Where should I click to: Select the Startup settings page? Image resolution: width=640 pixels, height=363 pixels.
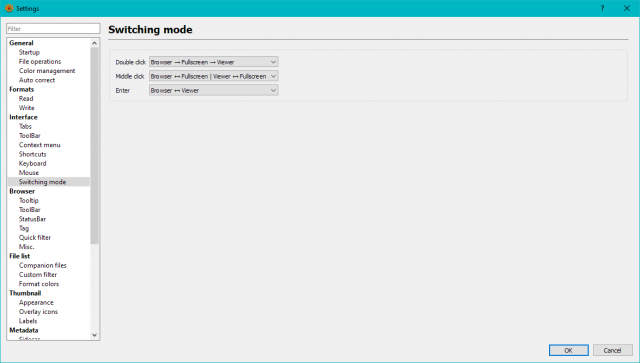[x=29, y=52]
